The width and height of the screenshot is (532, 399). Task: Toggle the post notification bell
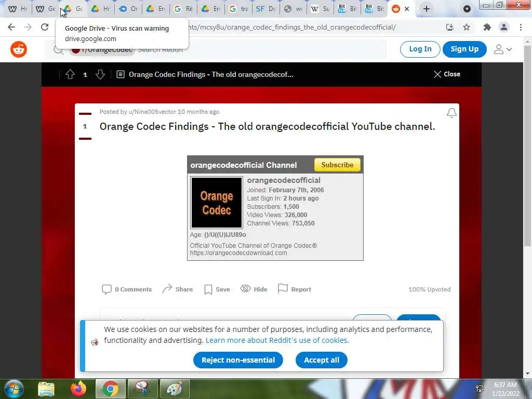tap(451, 113)
